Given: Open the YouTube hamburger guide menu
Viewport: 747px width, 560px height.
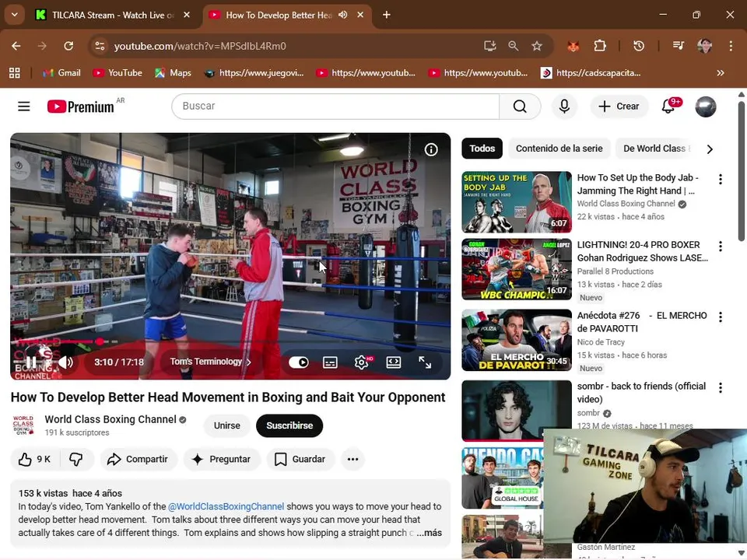Looking at the screenshot, I should 24,107.
